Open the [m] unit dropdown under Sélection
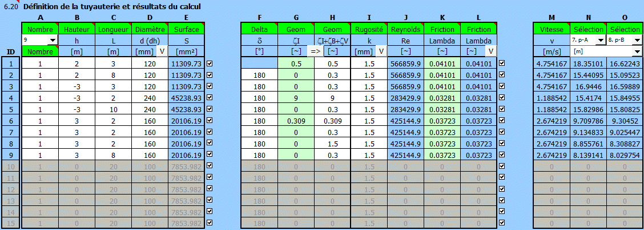644x230 pixels. [x=636, y=51]
